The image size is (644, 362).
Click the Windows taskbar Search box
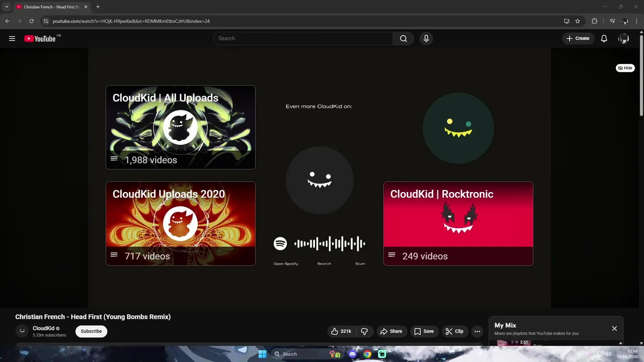[x=307, y=354]
